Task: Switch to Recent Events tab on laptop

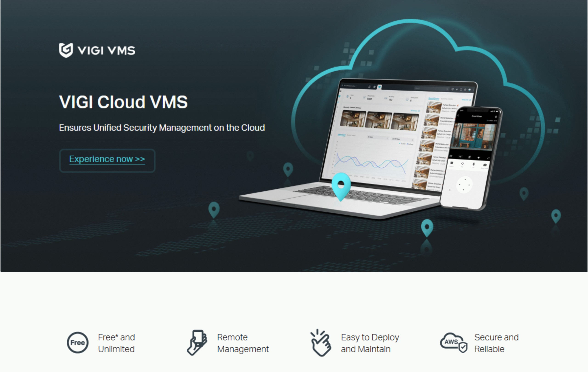Action: (x=434, y=98)
